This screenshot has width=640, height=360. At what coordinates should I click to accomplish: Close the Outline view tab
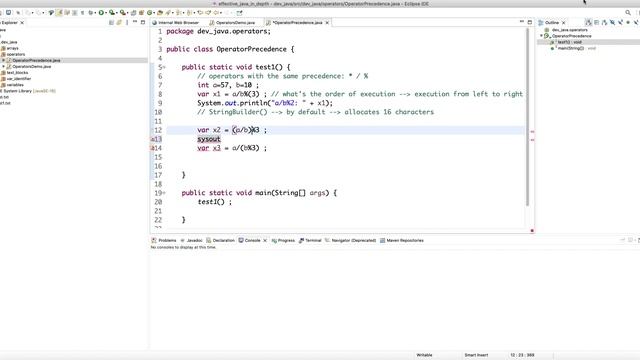(564, 22)
